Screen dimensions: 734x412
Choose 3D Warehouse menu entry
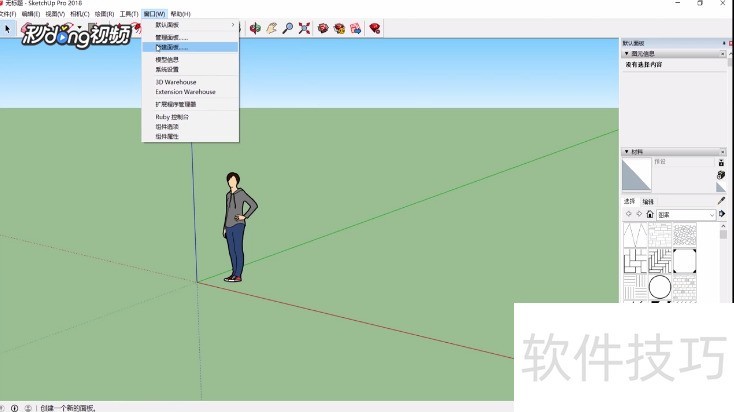[x=191, y=82]
